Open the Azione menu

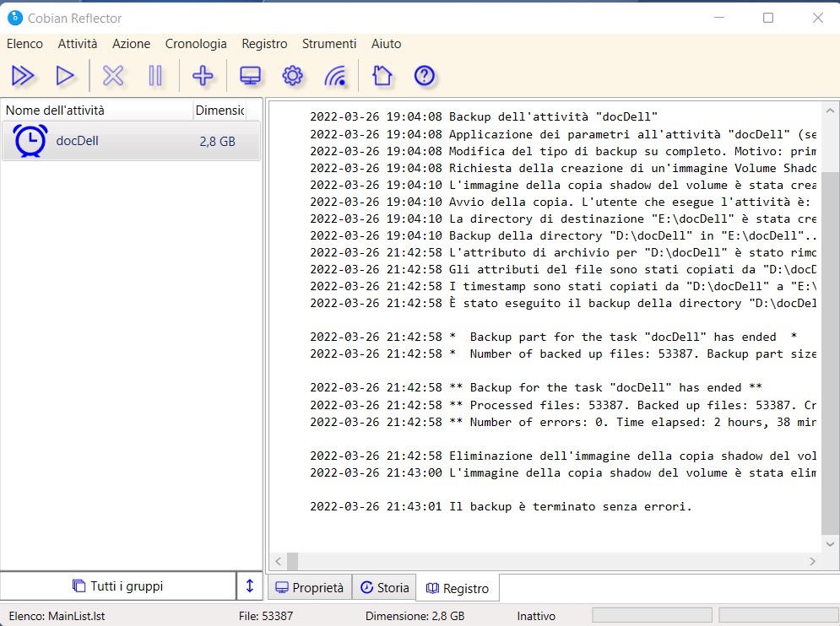pyautogui.click(x=131, y=44)
